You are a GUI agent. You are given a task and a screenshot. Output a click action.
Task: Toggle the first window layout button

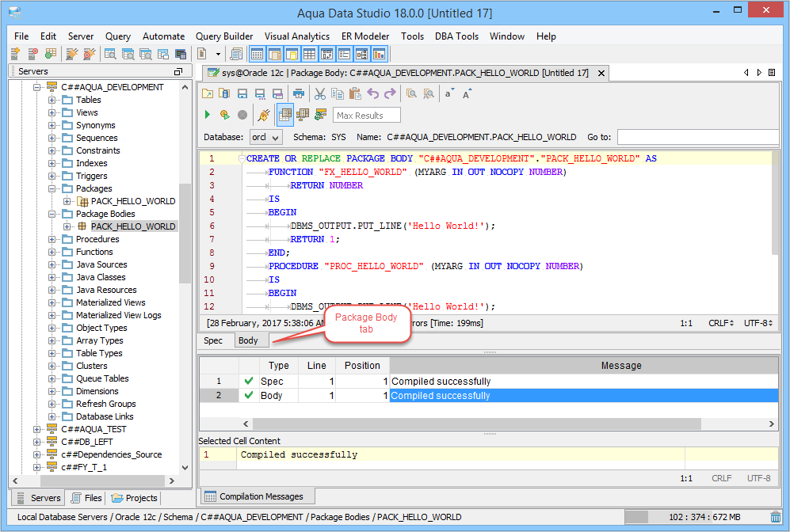tap(257, 54)
